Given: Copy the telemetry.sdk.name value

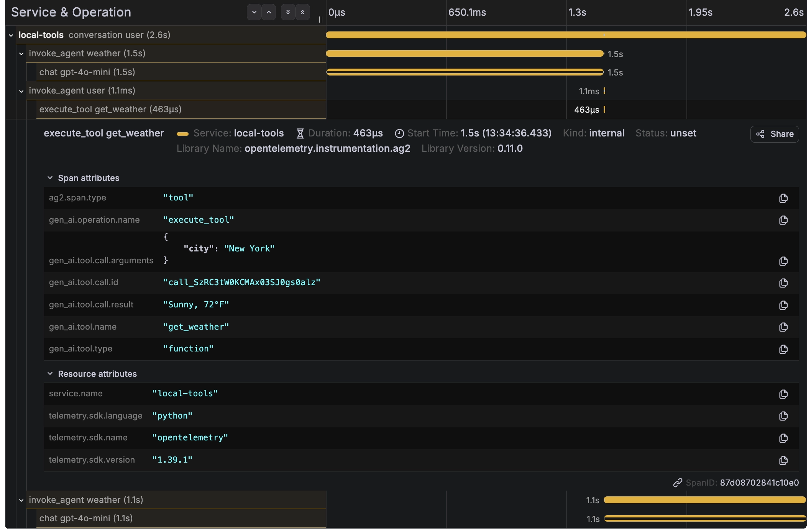Looking at the screenshot, I should 783,438.
